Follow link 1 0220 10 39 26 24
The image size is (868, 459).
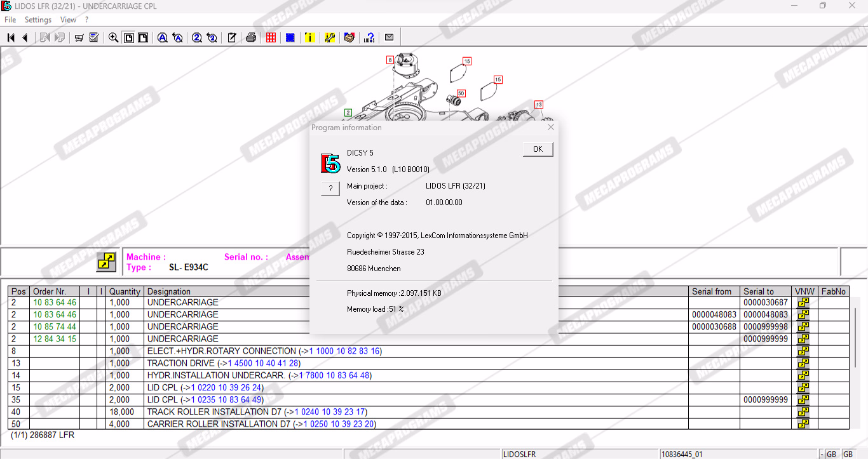point(226,387)
